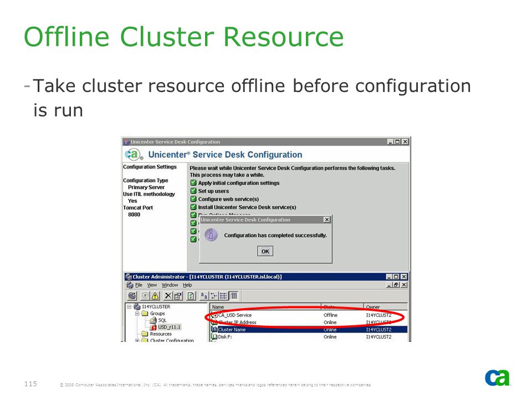Click the I14YCLUSTER root icon in the tree
This screenshot has height=399, width=532.
[137, 306]
